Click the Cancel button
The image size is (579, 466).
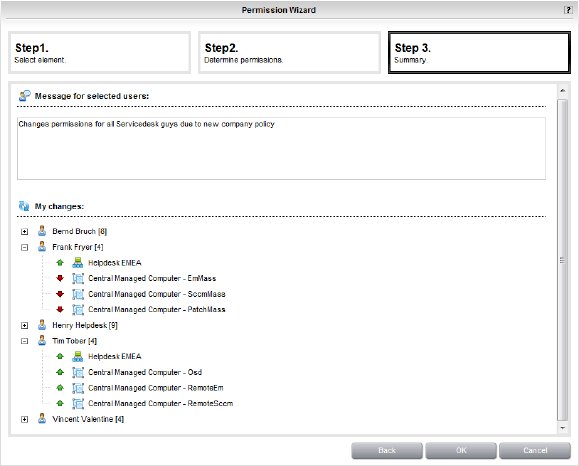tap(535, 450)
